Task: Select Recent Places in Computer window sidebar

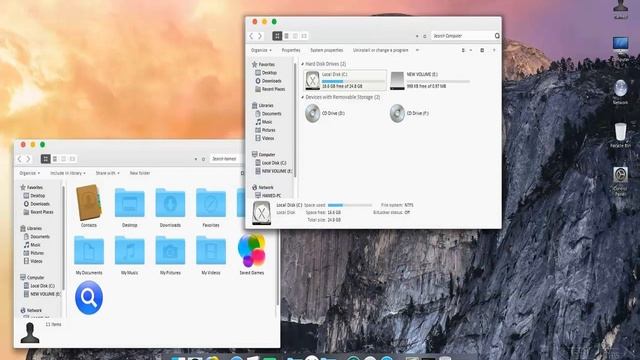Action: [270, 89]
